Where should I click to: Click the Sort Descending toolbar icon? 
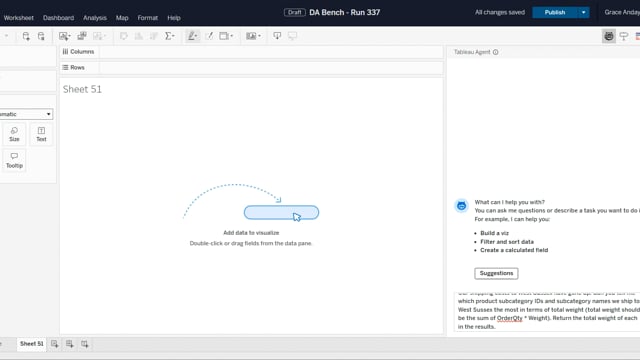154,36
